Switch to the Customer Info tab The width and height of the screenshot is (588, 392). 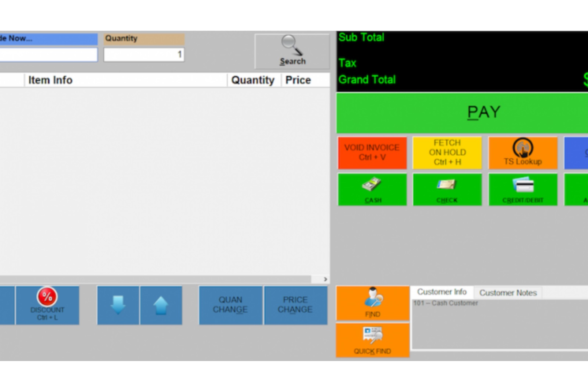442,292
